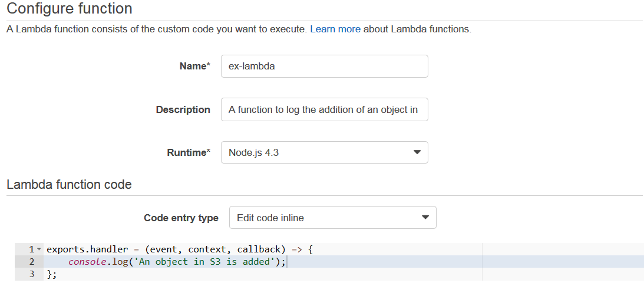Click the "Runtime*" field label
Image resolution: width=644 pixels, height=283 pixels.
[189, 153]
